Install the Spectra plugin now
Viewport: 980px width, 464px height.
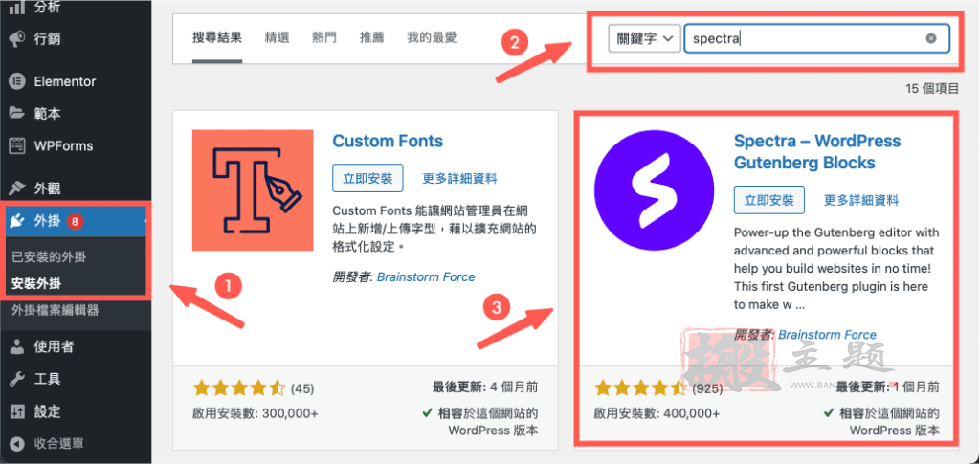[x=769, y=200]
